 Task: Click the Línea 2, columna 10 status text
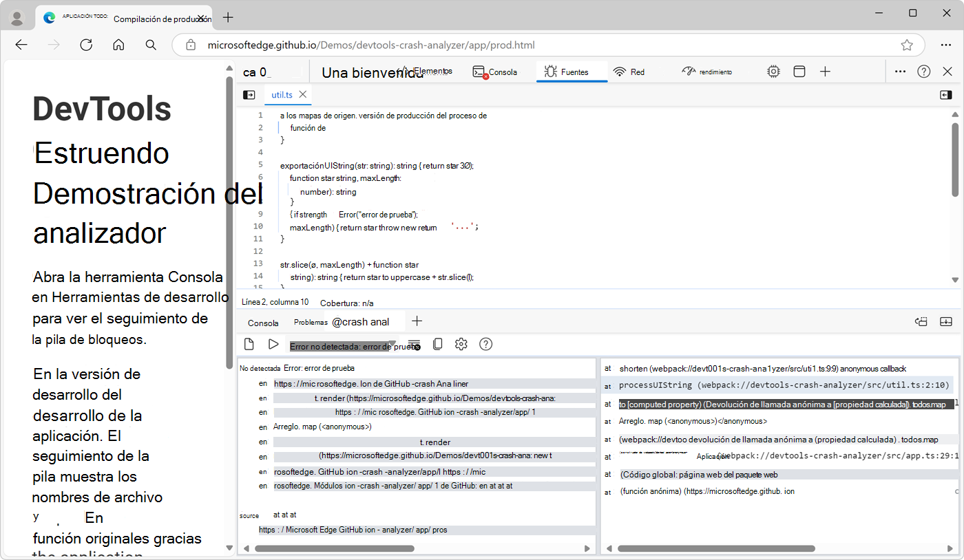click(x=275, y=302)
